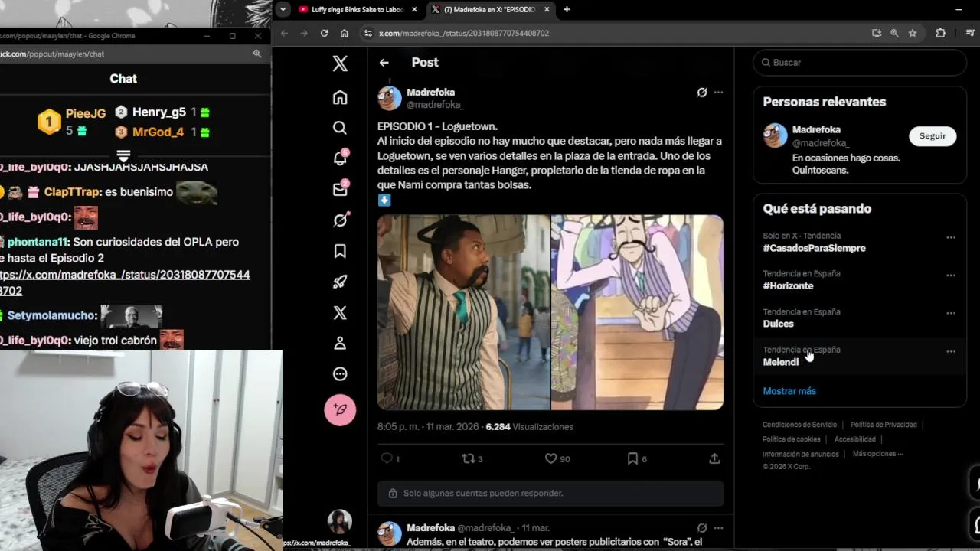Open Dulces trend
The height and width of the screenshot is (551, 980).
click(x=778, y=324)
